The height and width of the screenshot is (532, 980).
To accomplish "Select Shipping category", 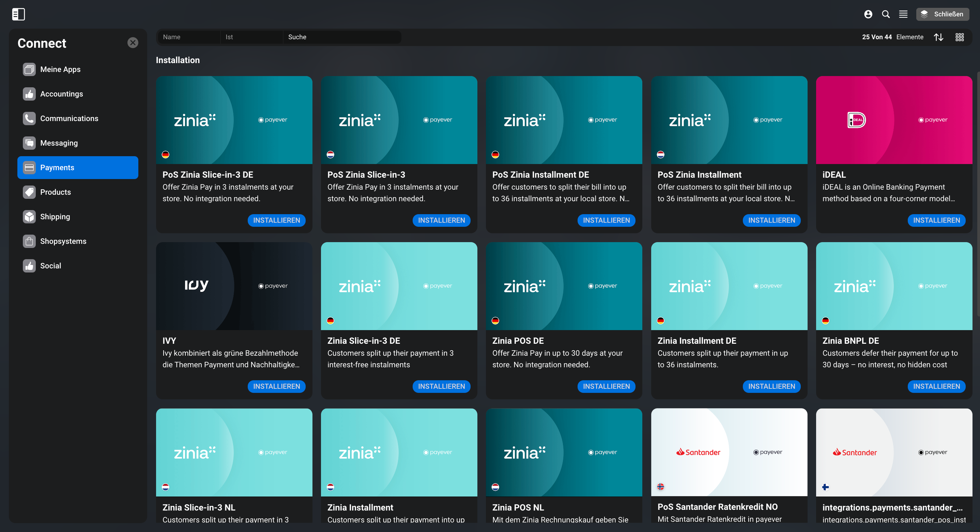I will (78, 217).
